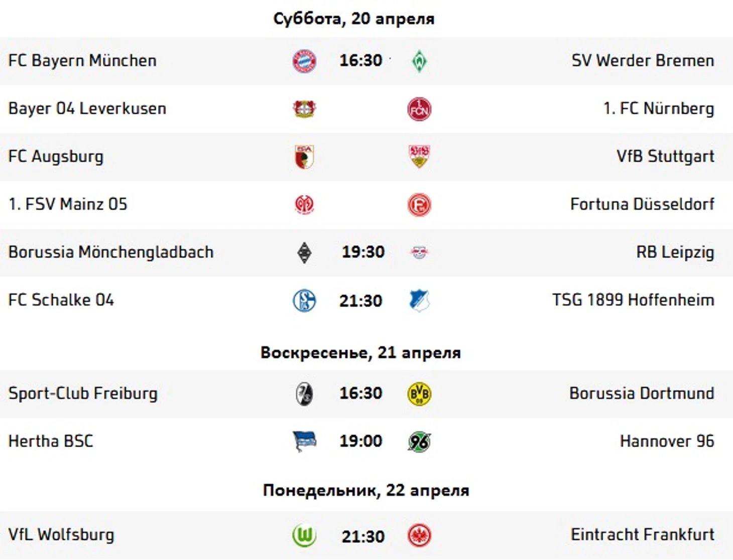
Task: Click the SV Werder Bremen green diamond logo
Action: pos(419,61)
